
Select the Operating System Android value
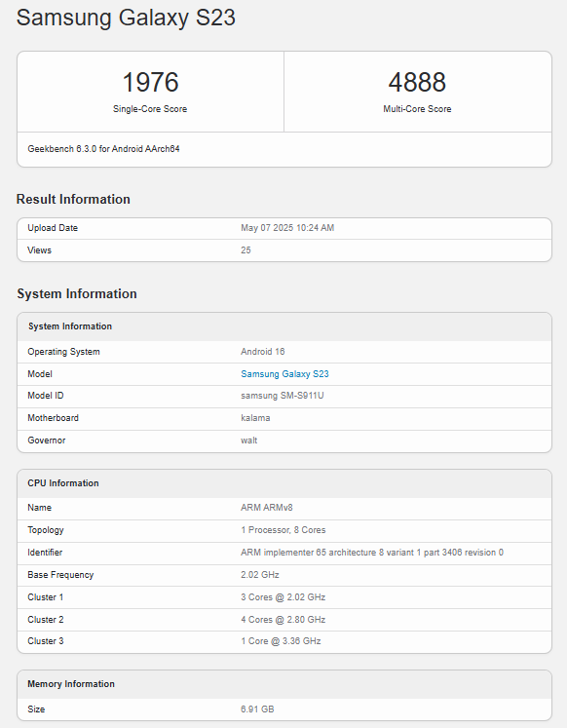click(263, 352)
